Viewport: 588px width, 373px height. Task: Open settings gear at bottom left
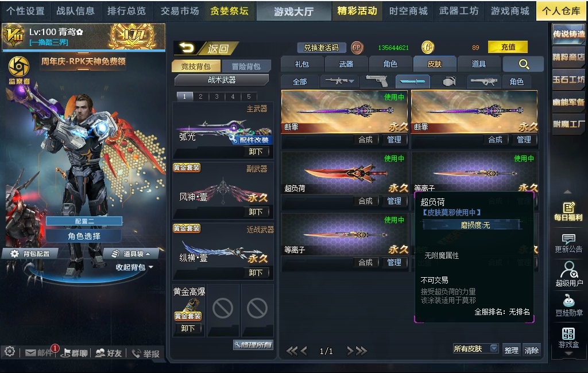pyautogui.click(x=10, y=352)
